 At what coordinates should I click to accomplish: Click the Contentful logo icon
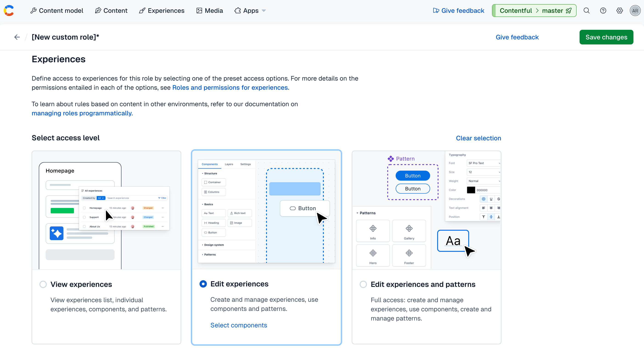click(x=9, y=11)
